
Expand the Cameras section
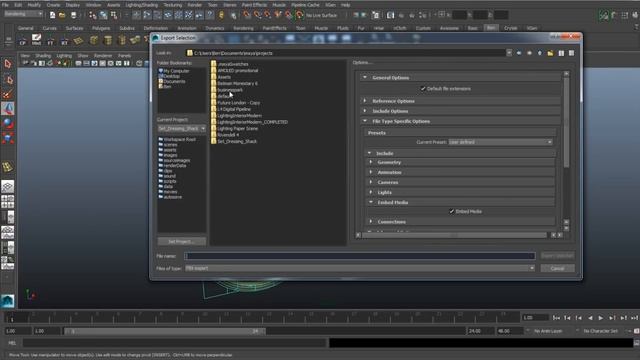point(371,182)
